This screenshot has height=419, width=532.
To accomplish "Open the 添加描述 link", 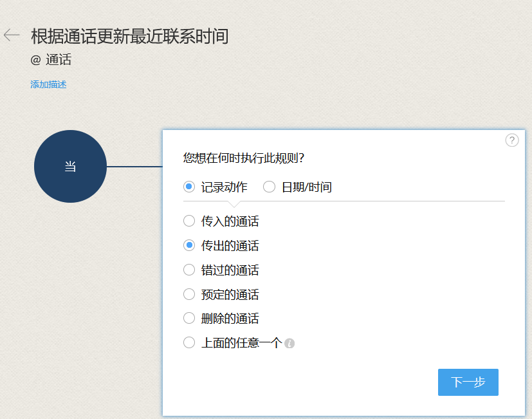I will point(48,84).
